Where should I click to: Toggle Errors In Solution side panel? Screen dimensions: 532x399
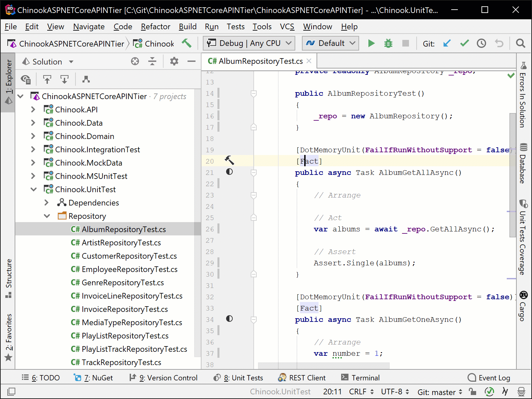[523, 95]
